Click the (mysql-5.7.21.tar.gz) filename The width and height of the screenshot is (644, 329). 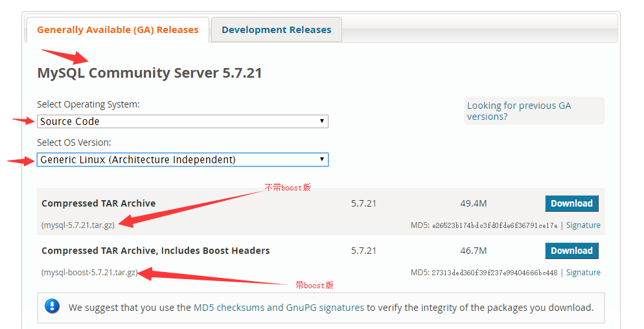(x=78, y=225)
